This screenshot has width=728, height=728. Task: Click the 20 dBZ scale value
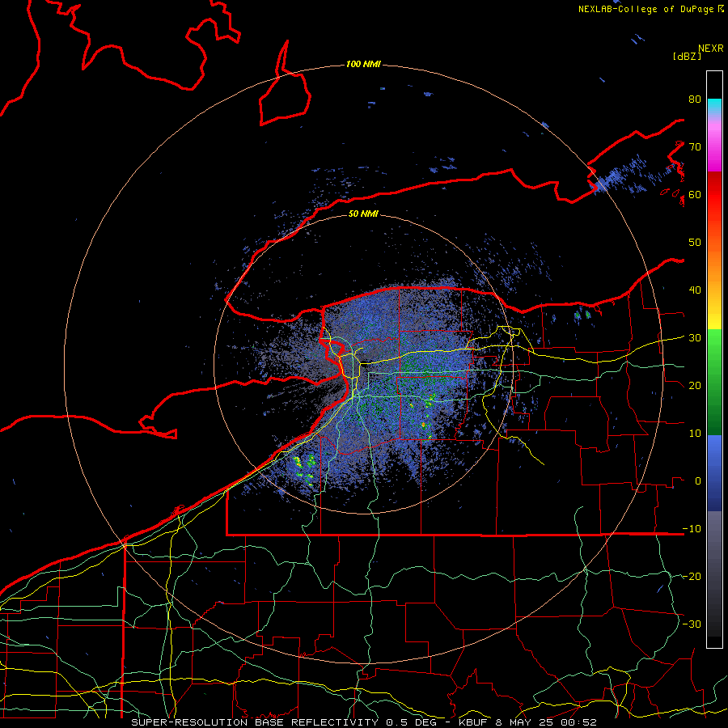point(695,385)
